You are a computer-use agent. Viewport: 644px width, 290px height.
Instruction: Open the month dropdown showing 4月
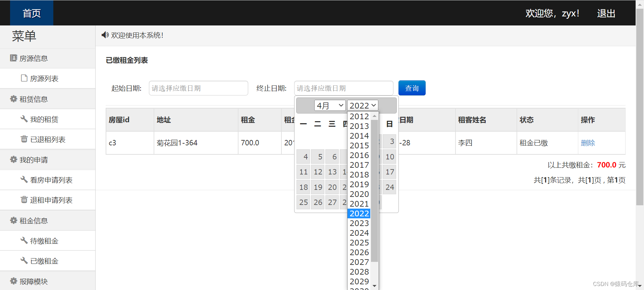tap(330, 105)
